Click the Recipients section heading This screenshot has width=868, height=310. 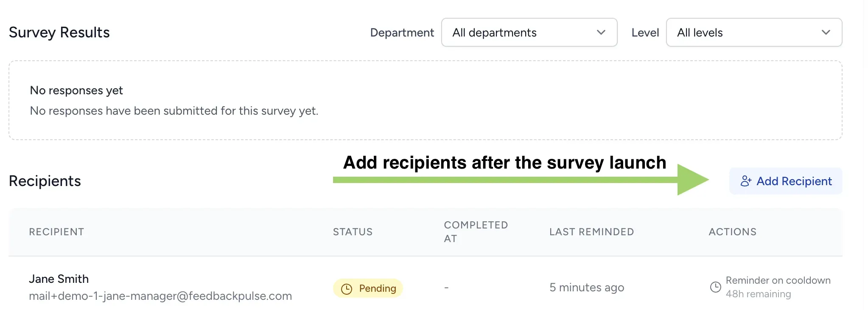45,181
